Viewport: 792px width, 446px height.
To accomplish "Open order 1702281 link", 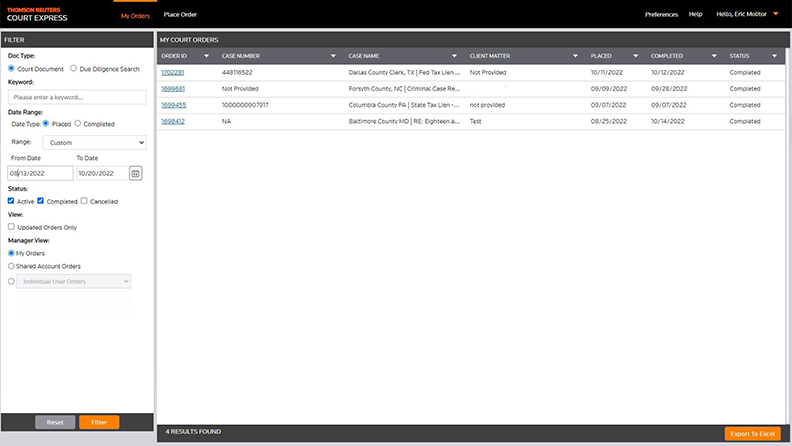I will 173,73.
